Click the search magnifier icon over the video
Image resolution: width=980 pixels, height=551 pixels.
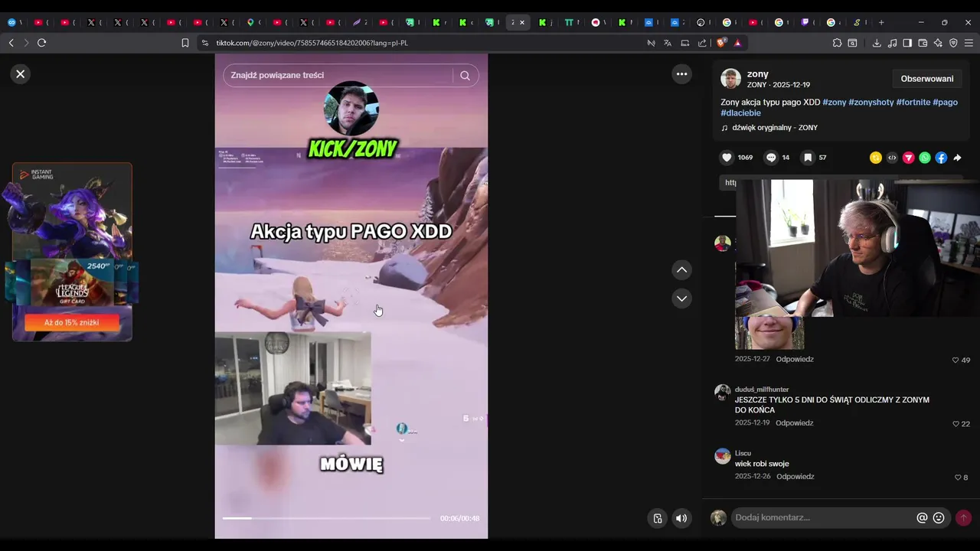pos(465,75)
